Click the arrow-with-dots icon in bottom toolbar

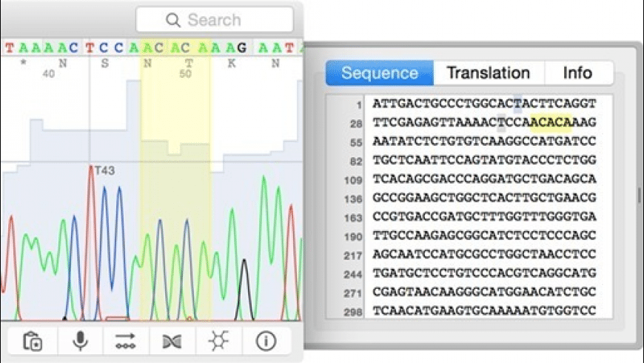point(126,341)
